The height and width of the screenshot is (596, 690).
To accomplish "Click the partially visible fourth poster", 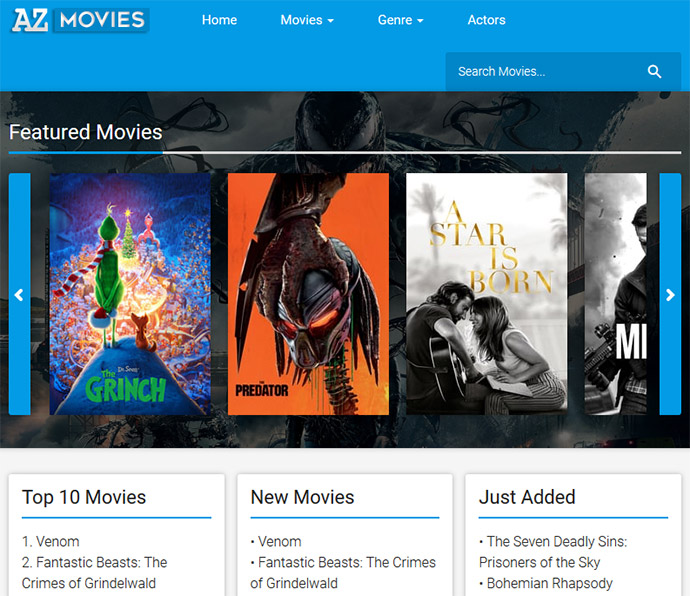I will click(616, 294).
